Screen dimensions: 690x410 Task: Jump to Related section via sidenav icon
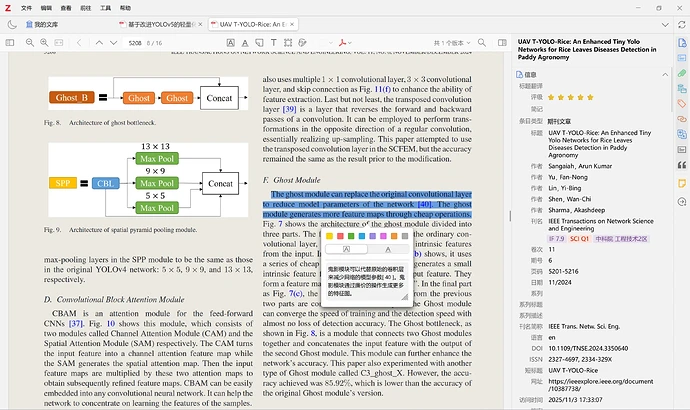pyautogui.click(x=682, y=119)
